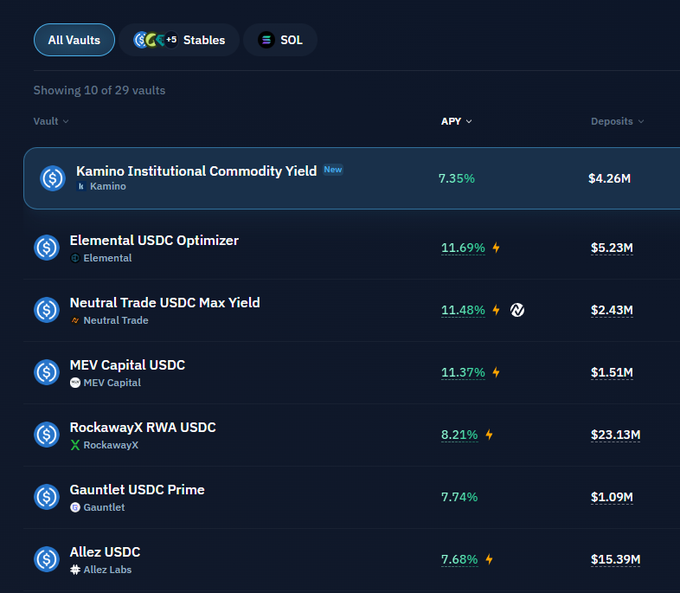Click the MEV Capital curator logo icon
This screenshot has width=680, height=593.
click(75, 383)
